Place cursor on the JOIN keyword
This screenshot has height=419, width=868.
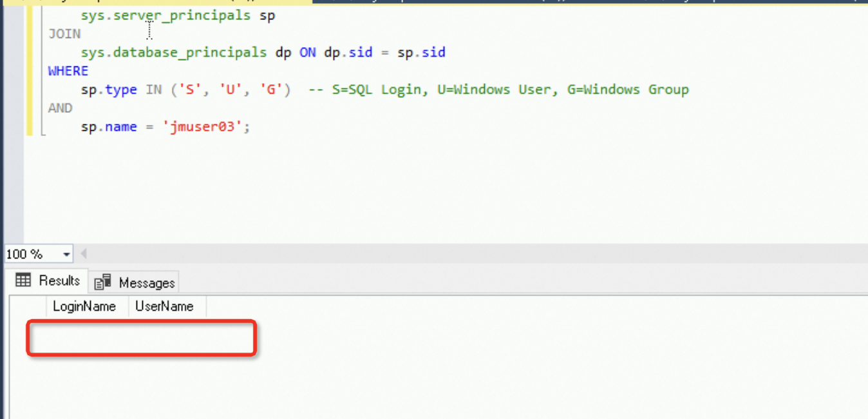[64, 34]
